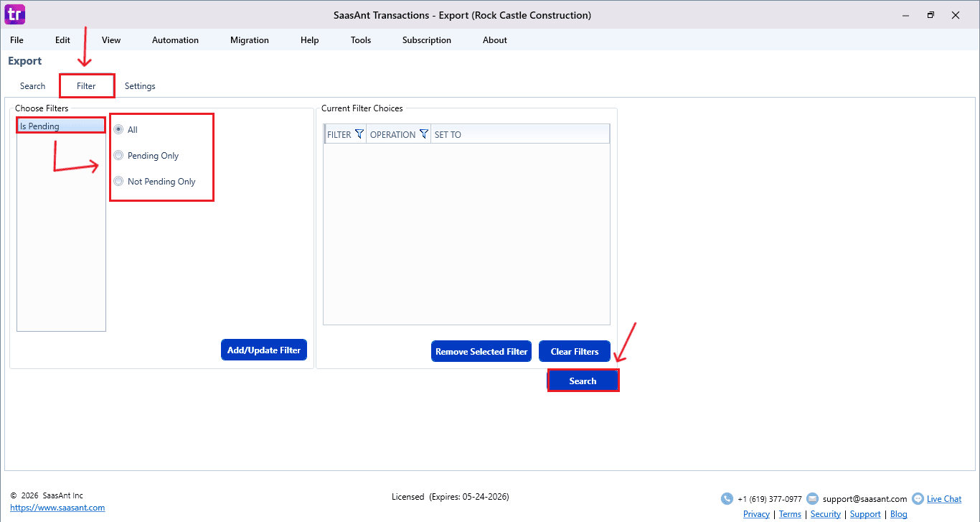The width and height of the screenshot is (980, 522).
Task: Select Is Pending in filter list
Action: tap(60, 126)
